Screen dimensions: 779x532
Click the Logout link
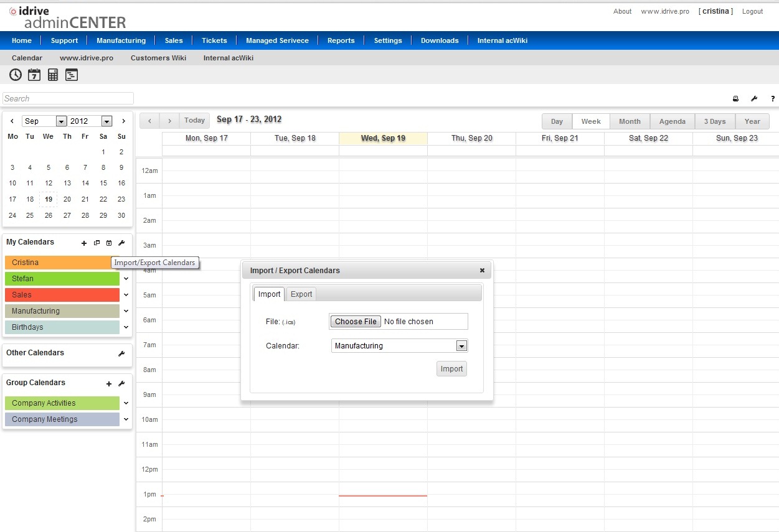[752, 11]
